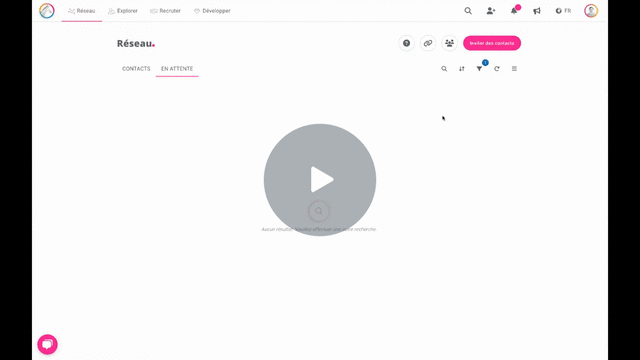Open the sort order arrows icon
640x360 pixels.
pos(462,69)
